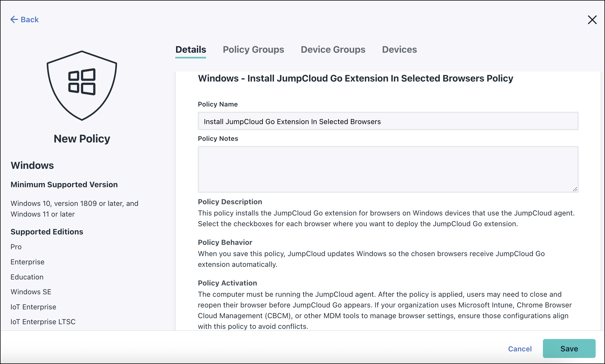
Task: Click the Back arrow link
Action: pyautogui.click(x=24, y=19)
